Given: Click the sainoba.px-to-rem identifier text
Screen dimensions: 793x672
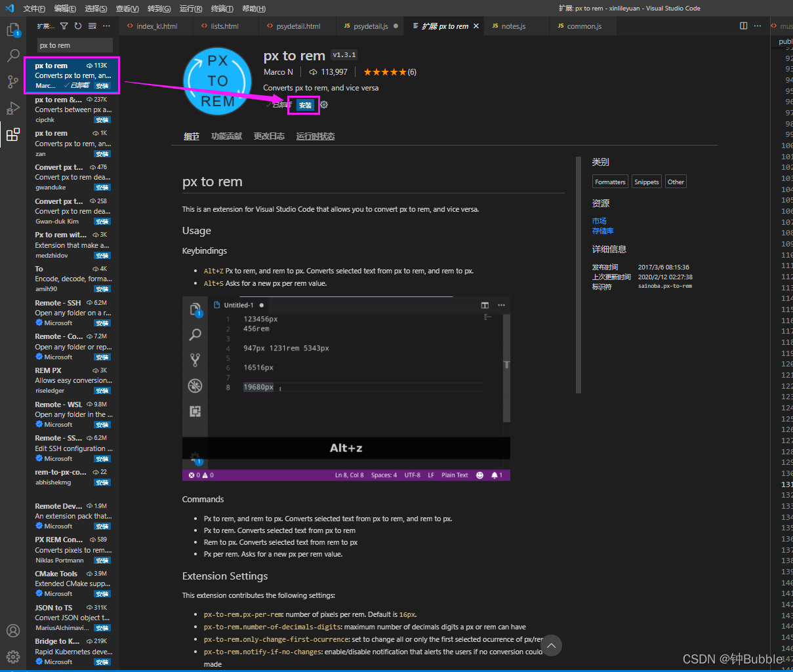Looking at the screenshot, I should (x=665, y=287).
